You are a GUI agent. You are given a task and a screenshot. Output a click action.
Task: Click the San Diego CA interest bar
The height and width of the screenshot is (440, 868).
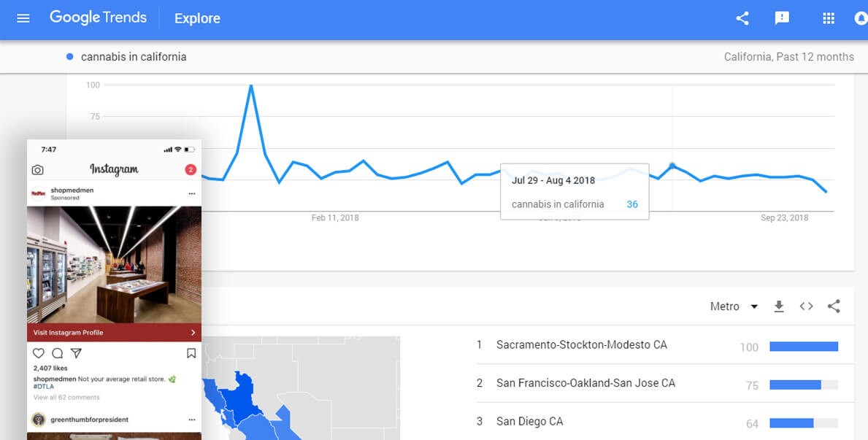click(x=803, y=423)
